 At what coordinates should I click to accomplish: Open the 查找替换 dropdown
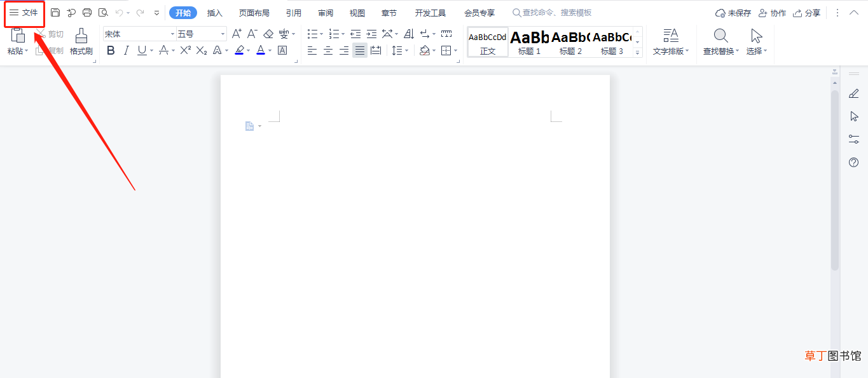pos(721,51)
